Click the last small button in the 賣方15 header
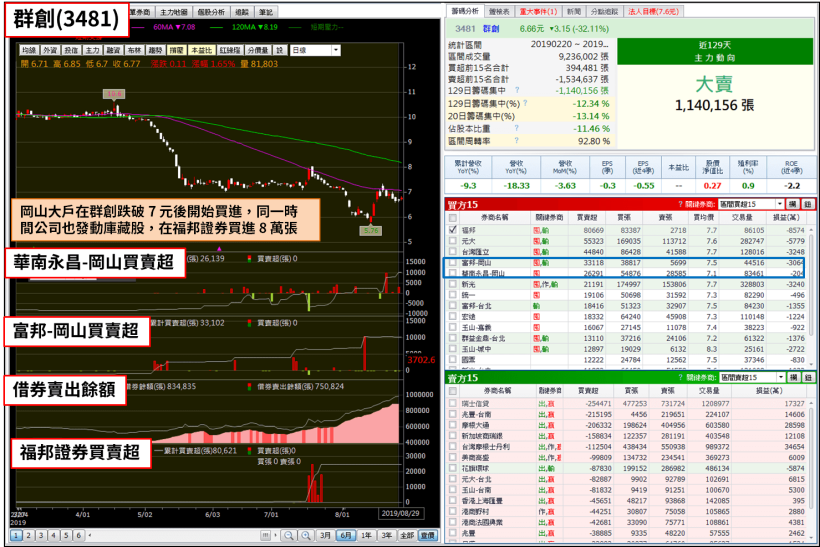This screenshot has width=820, height=547. 808,378
